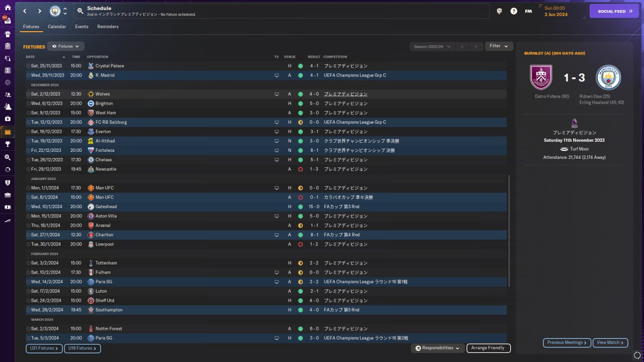Click the TV icon on R. Madrid row
This screenshot has width=644, height=362.
(x=276, y=75)
